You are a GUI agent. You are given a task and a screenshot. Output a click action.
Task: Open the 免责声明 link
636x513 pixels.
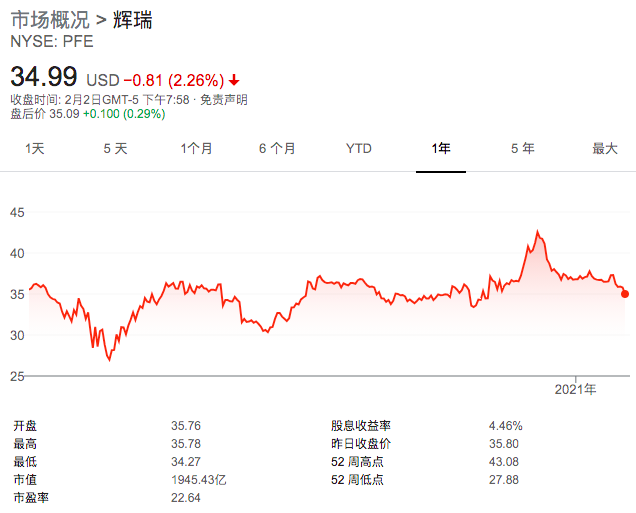(x=223, y=99)
